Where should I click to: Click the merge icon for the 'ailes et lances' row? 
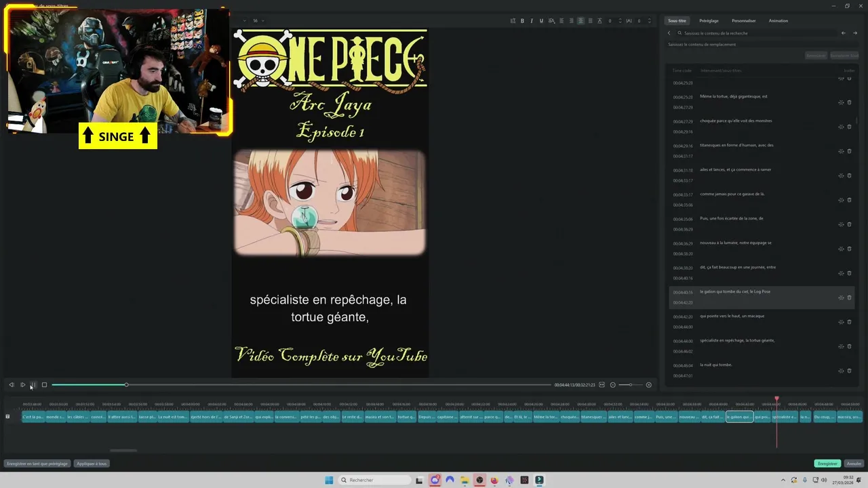[841, 176]
